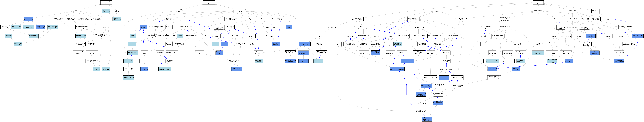Select the 'sensory organ development' node
This screenshot has height=122, width=644.
[397, 44]
